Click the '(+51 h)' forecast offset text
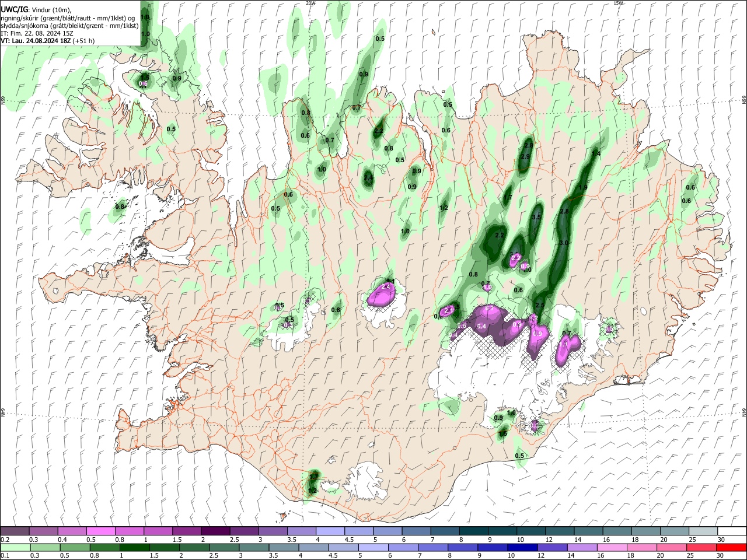The width and height of the screenshot is (747, 560). click(84, 41)
